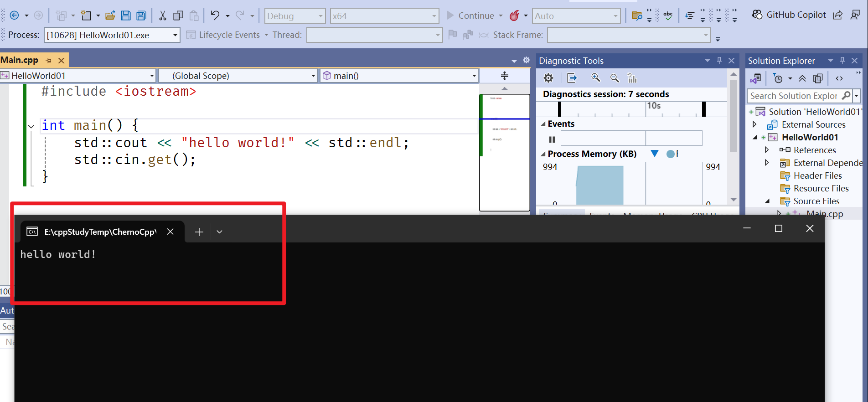The width and height of the screenshot is (868, 402).
Task: Click the Undo arrow icon
Action: [215, 15]
